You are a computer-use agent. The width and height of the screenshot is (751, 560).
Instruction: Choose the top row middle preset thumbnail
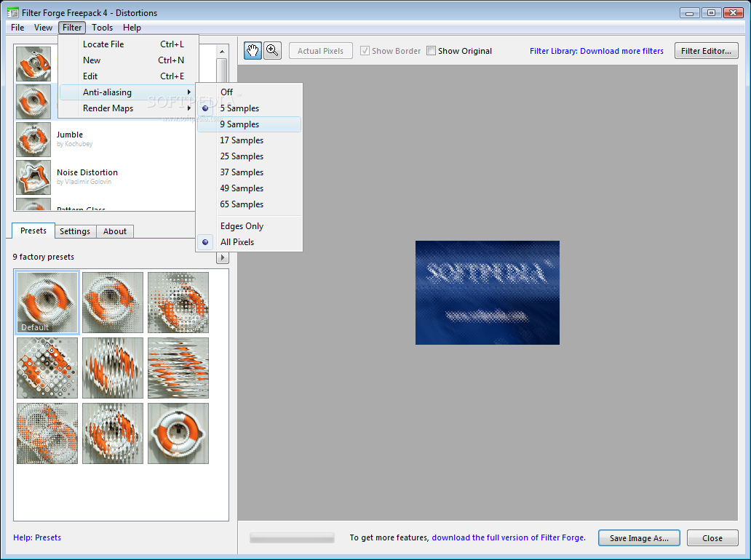113,302
